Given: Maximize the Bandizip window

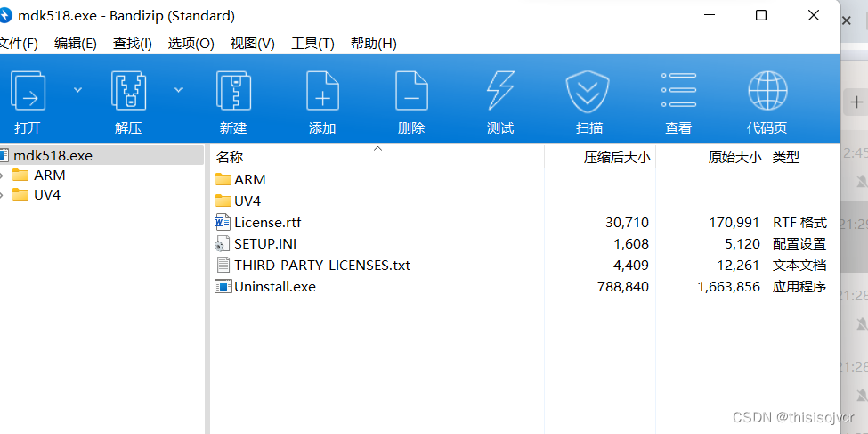Looking at the screenshot, I should pyautogui.click(x=761, y=15).
